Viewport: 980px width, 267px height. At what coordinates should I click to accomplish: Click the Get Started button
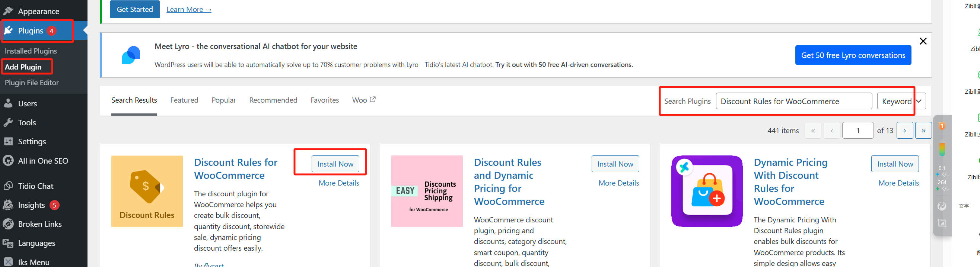(135, 9)
